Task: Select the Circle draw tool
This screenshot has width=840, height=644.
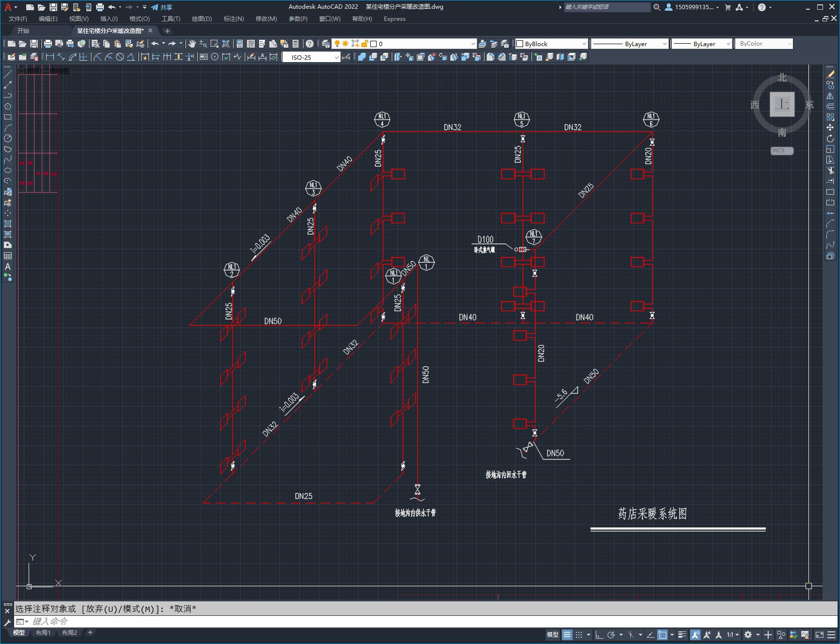Action: point(8,138)
